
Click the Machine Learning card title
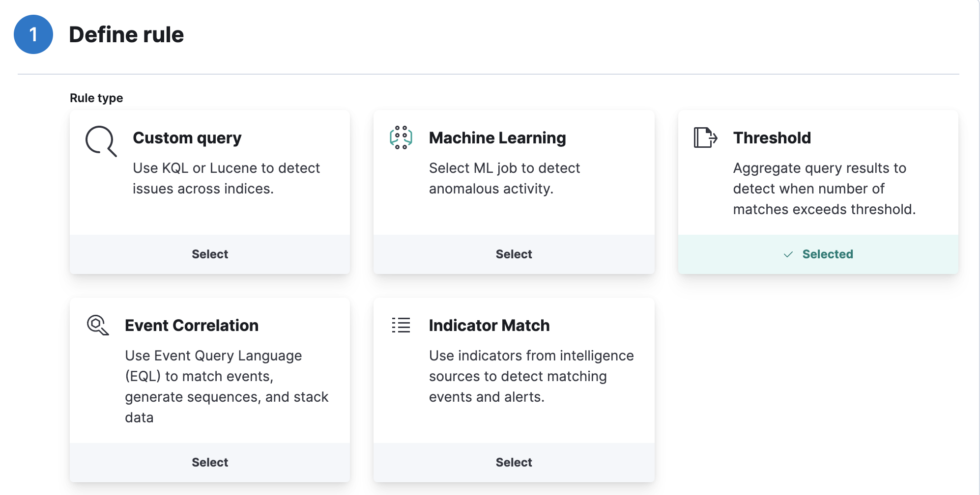click(x=497, y=138)
